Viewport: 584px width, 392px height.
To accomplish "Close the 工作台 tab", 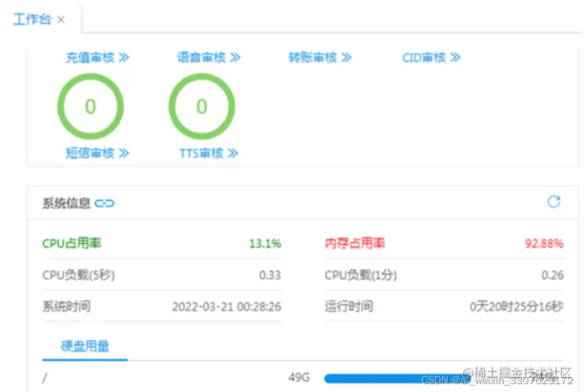I will coord(61,19).
